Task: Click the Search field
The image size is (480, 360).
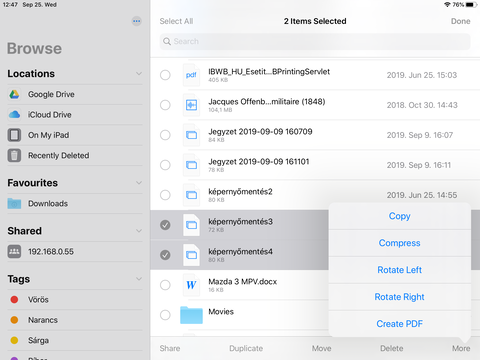Action: [315, 41]
